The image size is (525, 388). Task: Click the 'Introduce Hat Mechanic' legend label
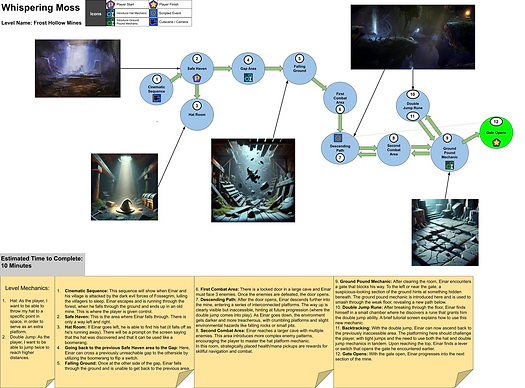click(132, 13)
